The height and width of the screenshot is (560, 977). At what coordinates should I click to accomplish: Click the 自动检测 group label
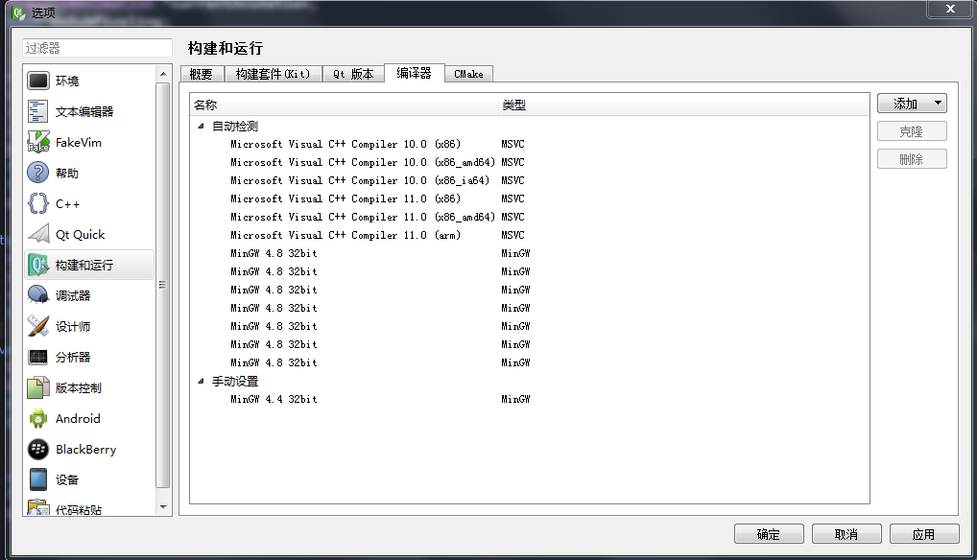coord(235,126)
